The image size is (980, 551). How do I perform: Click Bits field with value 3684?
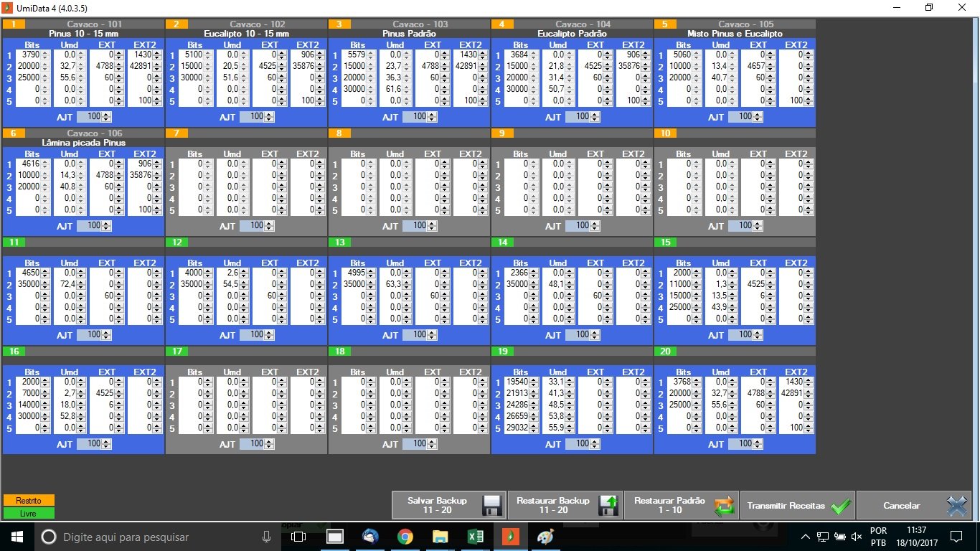click(x=522, y=55)
